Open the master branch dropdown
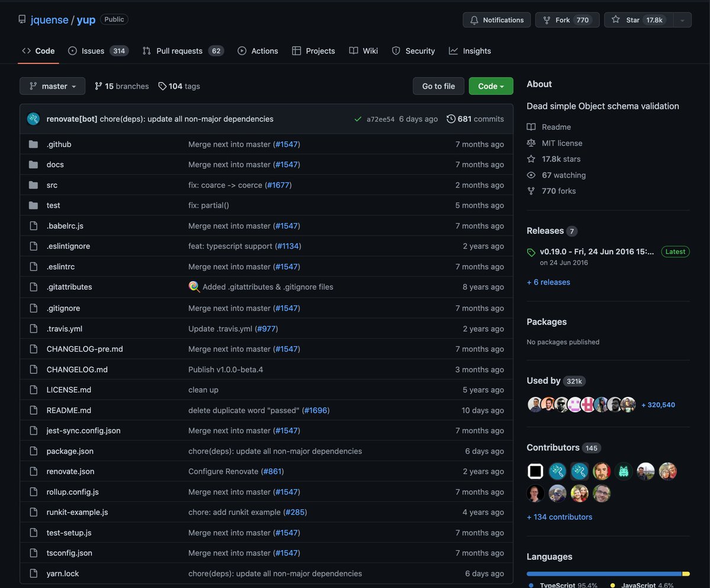 coord(52,86)
